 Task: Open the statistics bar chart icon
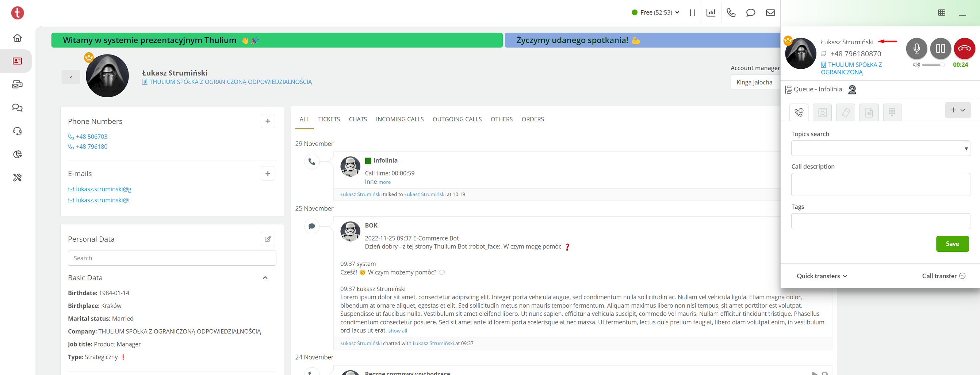tap(711, 12)
